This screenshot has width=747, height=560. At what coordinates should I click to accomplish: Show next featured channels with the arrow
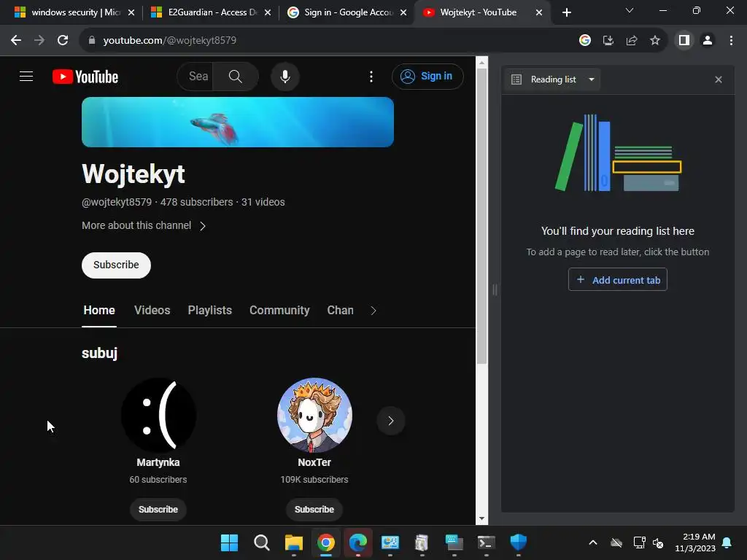391,421
